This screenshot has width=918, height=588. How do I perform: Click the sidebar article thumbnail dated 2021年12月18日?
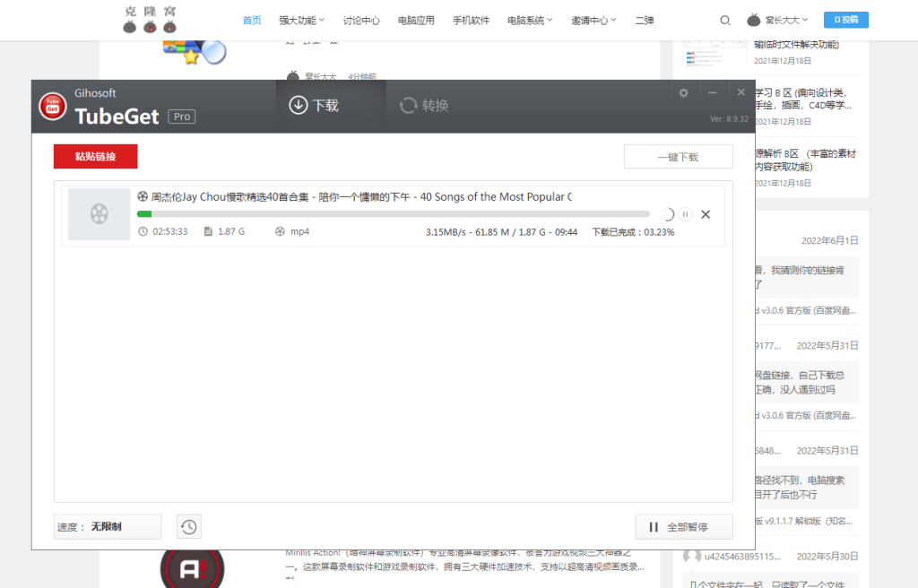pyautogui.click(x=714, y=54)
